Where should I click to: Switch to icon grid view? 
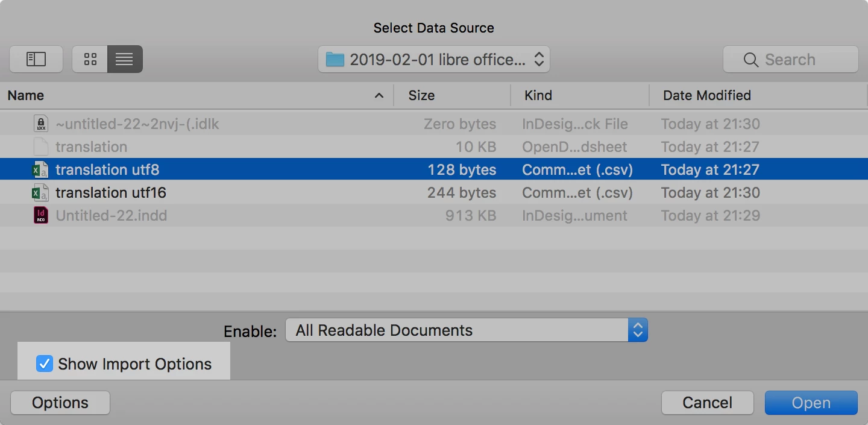(90, 59)
